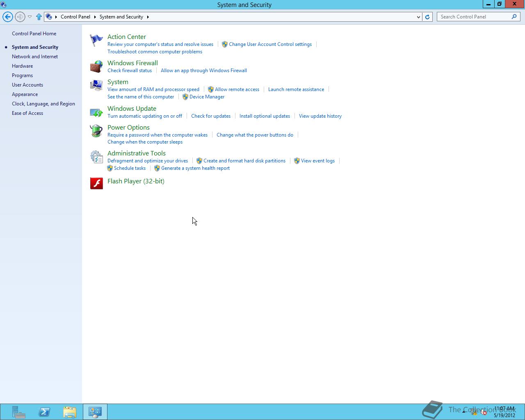Open Server Manager from the taskbar
The height and width of the screenshot is (420, 525).
[18, 412]
